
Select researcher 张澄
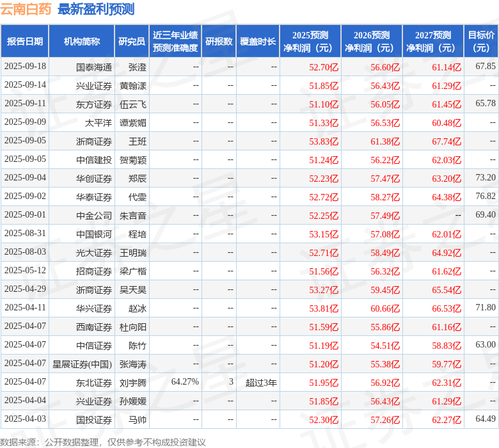138,67
